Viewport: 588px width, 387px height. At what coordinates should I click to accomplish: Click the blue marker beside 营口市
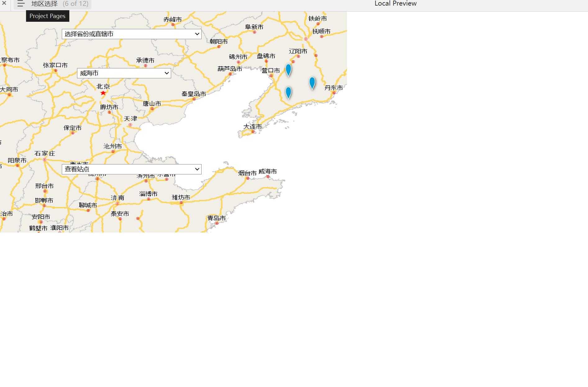pos(288,70)
